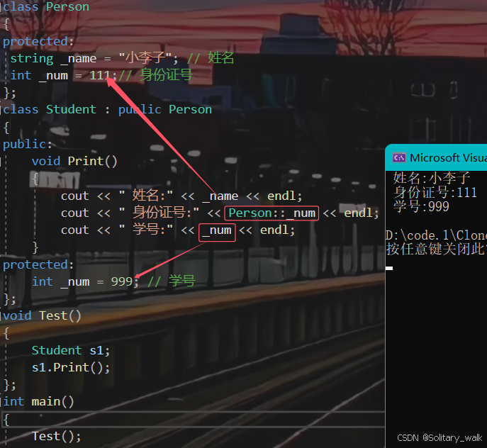Viewport: 487px width, 448px height.
Task: Click 'protected:' inside class Student
Action: [x=38, y=264]
